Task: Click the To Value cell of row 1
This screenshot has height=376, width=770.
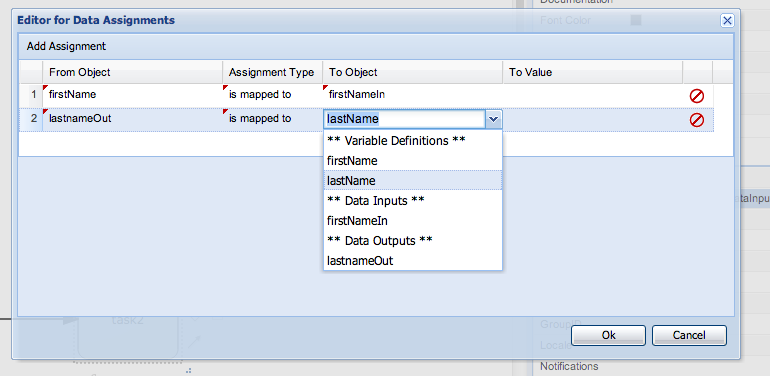Action: tap(593, 96)
